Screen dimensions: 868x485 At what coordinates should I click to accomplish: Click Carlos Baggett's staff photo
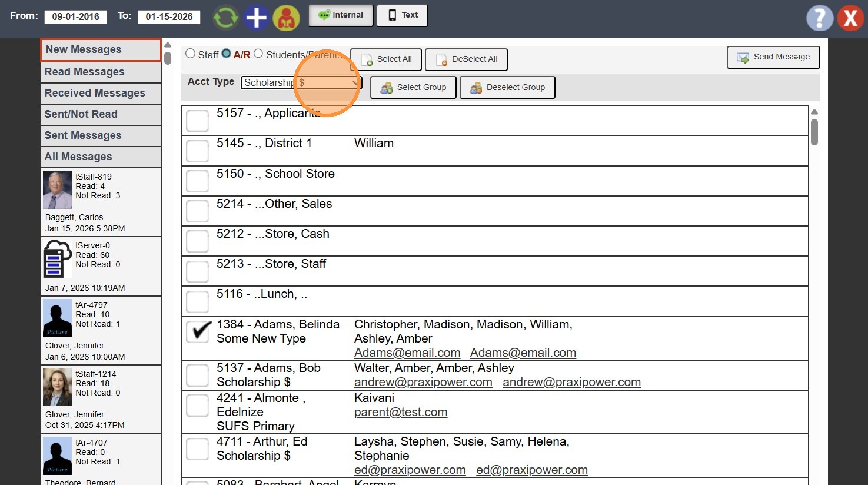click(57, 190)
